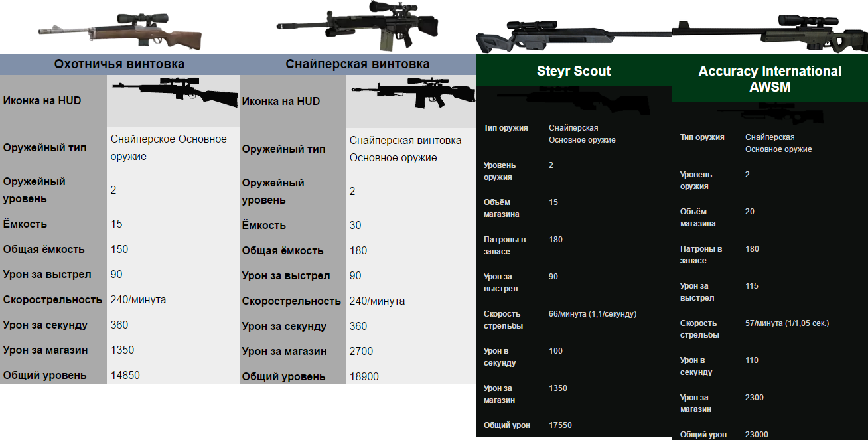Image resolution: width=868 pixels, height=440 pixels.
Task: Click 66/минута (1,1/секунду) fire rate value
Action: (x=593, y=313)
